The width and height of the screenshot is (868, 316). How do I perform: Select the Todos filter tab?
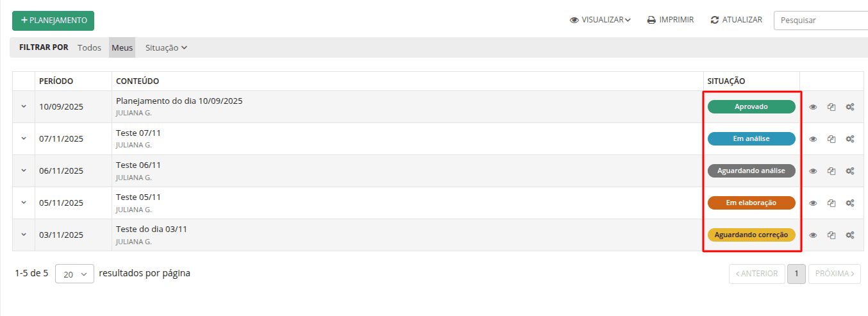(x=89, y=47)
